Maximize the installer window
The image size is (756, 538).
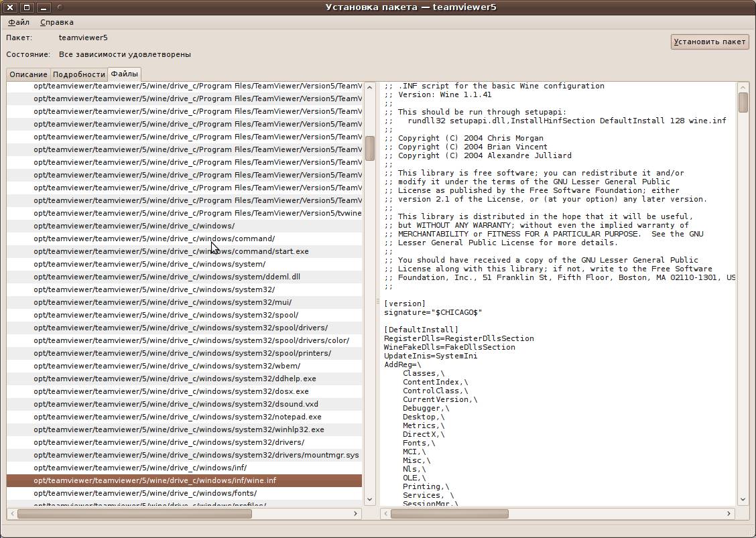pyautogui.click(x=27, y=7)
